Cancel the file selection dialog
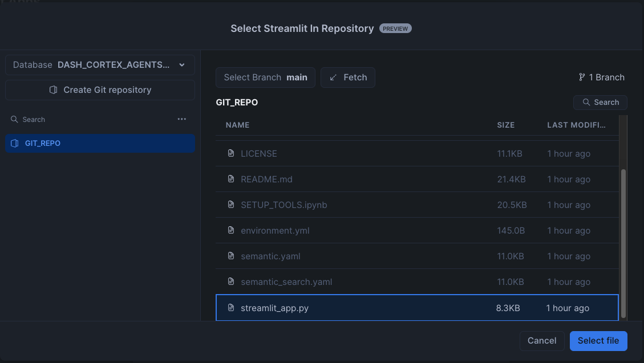Image resolution: width=644 pixels, height=363 pixels. point(542,341)
